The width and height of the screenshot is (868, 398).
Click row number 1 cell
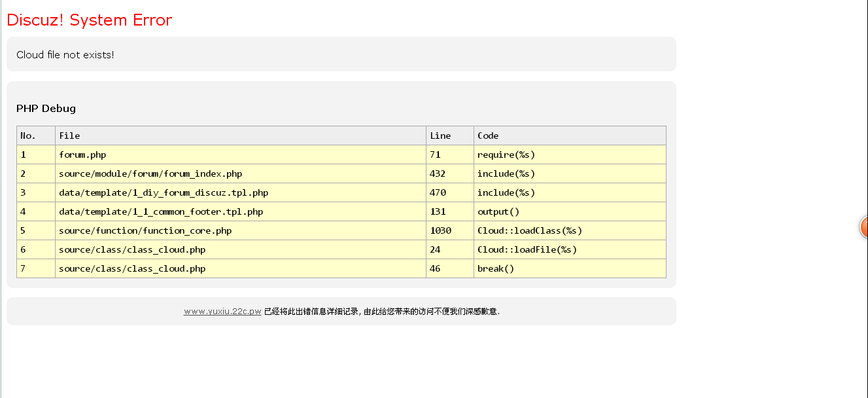[36, 154]
